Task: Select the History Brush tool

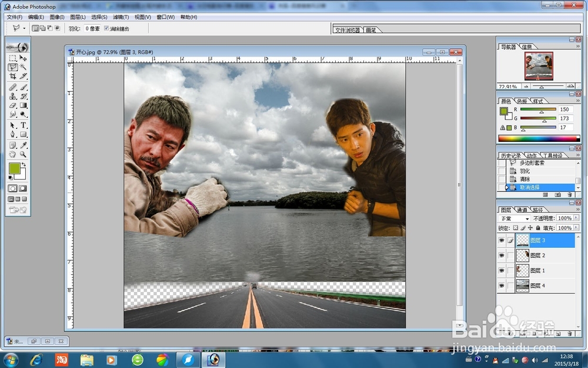Action: point(24,97)
